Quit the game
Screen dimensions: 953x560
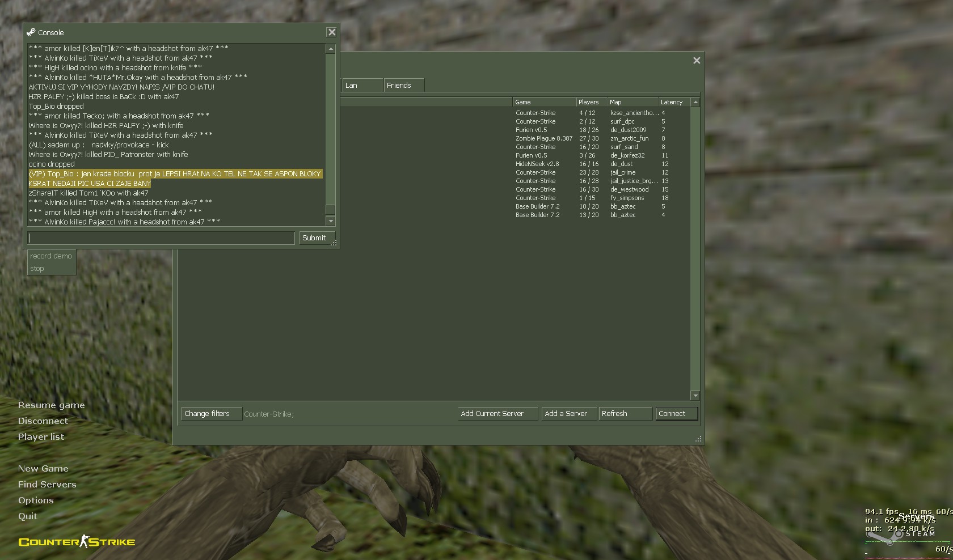pos(28,516)
